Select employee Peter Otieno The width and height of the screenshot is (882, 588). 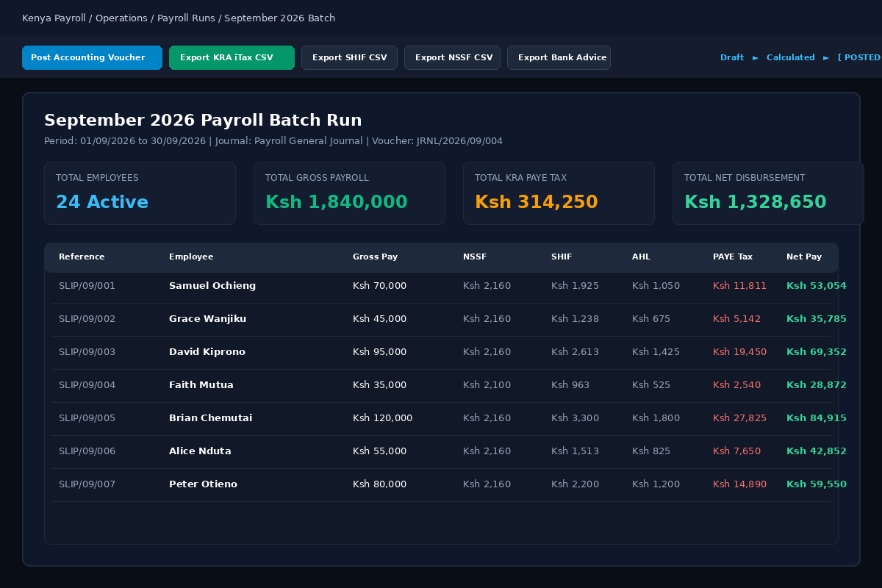pyautogui.click(x=203, y=484)
